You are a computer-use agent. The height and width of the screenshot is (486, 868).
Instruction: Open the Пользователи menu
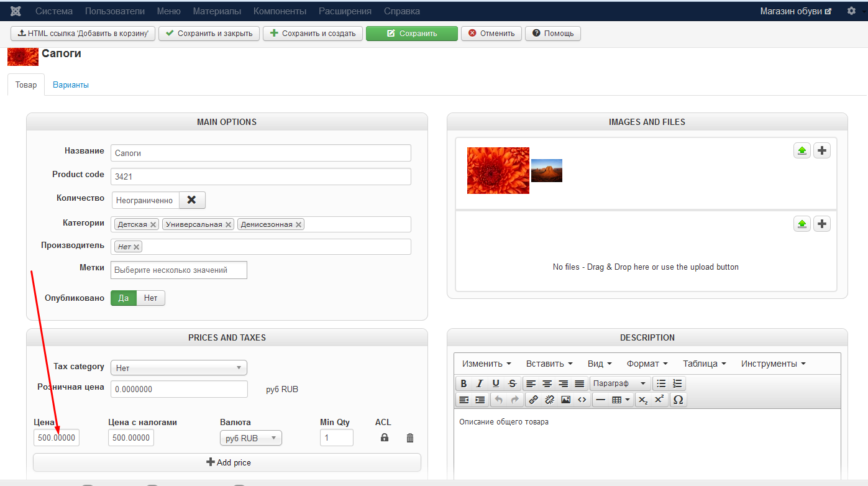tap(115, 11)
